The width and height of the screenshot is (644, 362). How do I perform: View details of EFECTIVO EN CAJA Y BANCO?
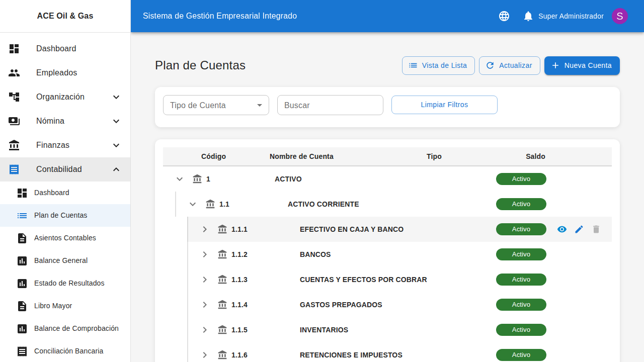[562, 229]
